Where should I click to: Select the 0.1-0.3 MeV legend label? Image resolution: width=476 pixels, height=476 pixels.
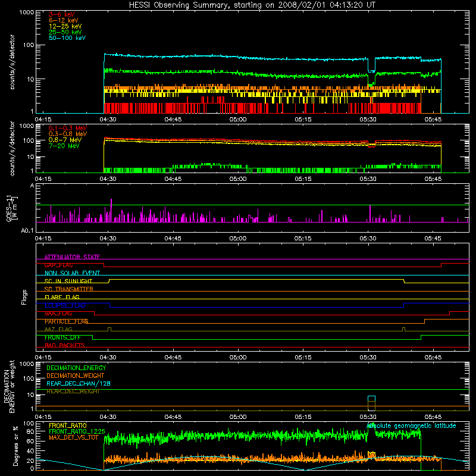68,128
